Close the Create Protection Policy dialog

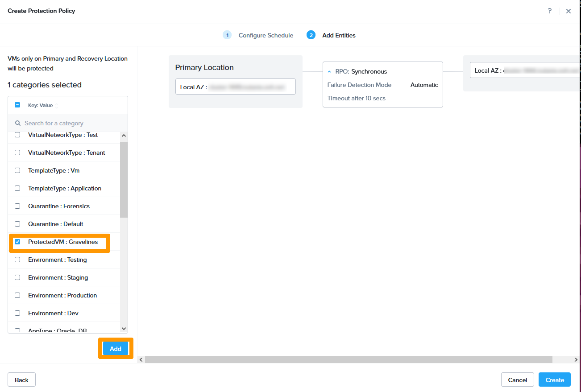click(x=568, y=11)
